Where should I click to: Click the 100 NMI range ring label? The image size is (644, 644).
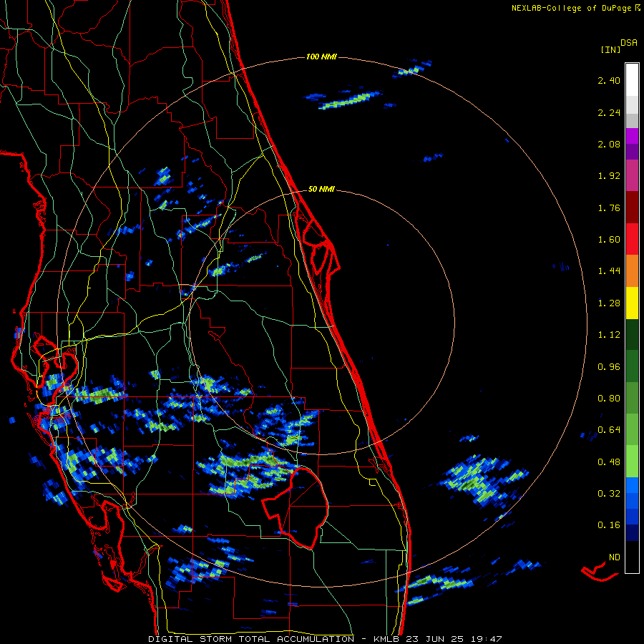(321, 57)
